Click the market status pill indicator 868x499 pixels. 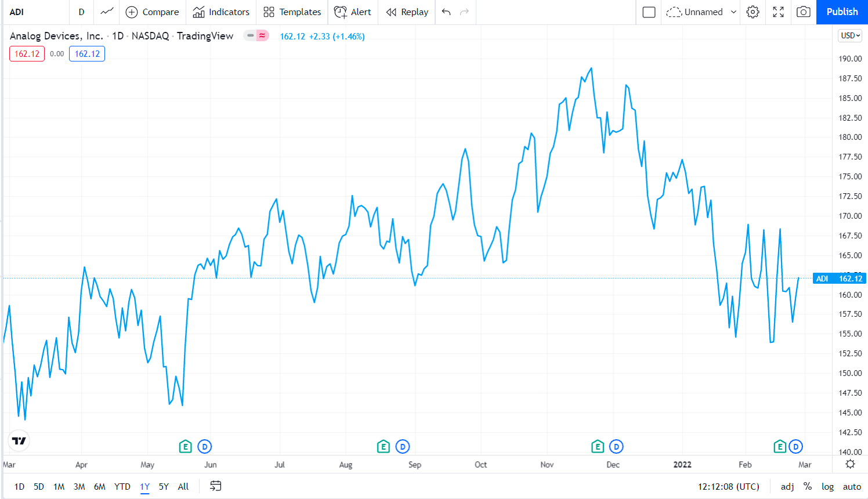(256, 36)
